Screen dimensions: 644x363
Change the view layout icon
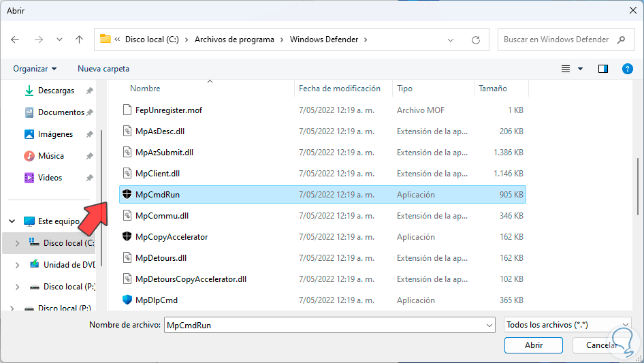pyautogui.click(x=566, y=69)
